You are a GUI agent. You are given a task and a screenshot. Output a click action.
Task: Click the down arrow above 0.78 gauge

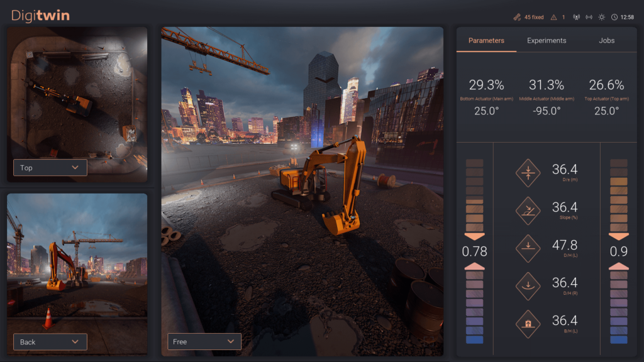[x=474, y=236]
